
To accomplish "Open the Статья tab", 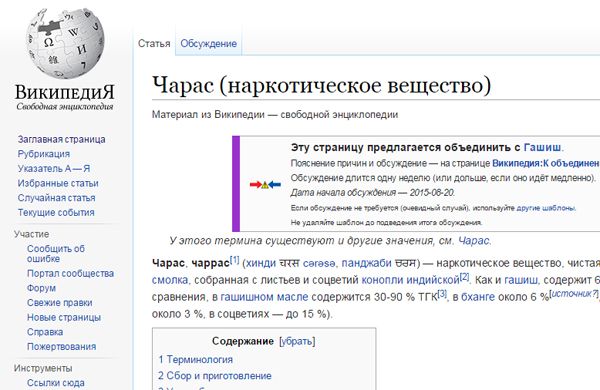I will (154, 44).
